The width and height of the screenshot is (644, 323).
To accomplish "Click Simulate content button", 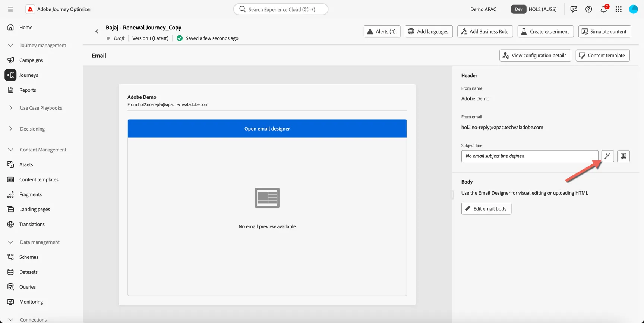I will click(604, 31).
